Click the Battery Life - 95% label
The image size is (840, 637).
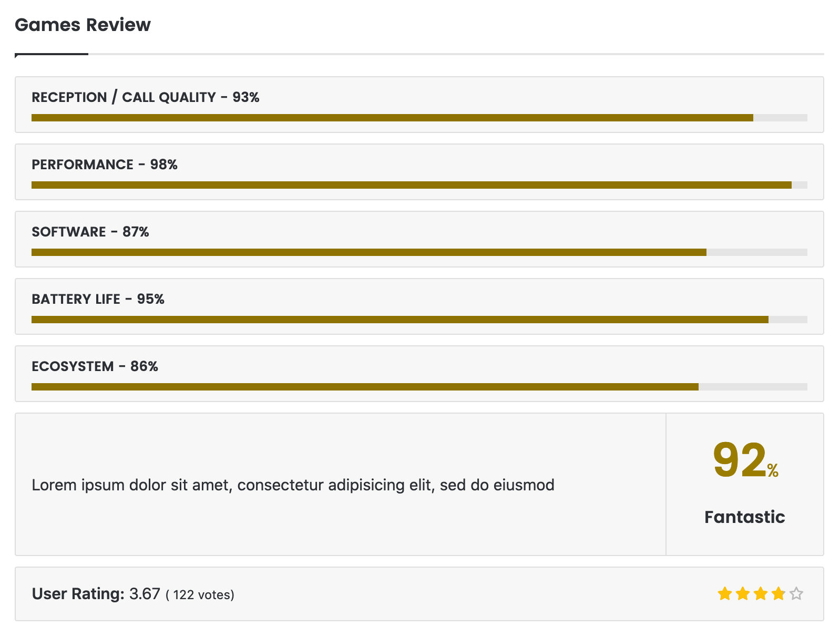tap(98, 299)
